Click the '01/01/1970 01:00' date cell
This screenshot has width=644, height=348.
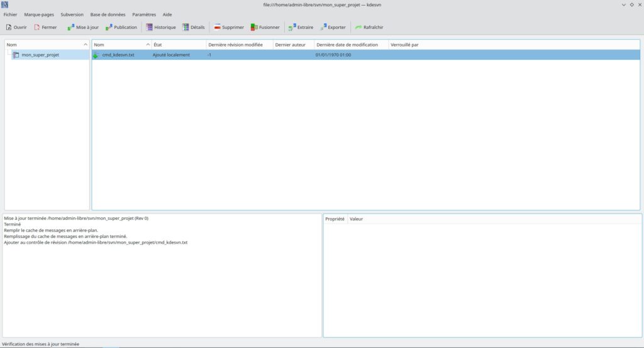coord(333,55)
